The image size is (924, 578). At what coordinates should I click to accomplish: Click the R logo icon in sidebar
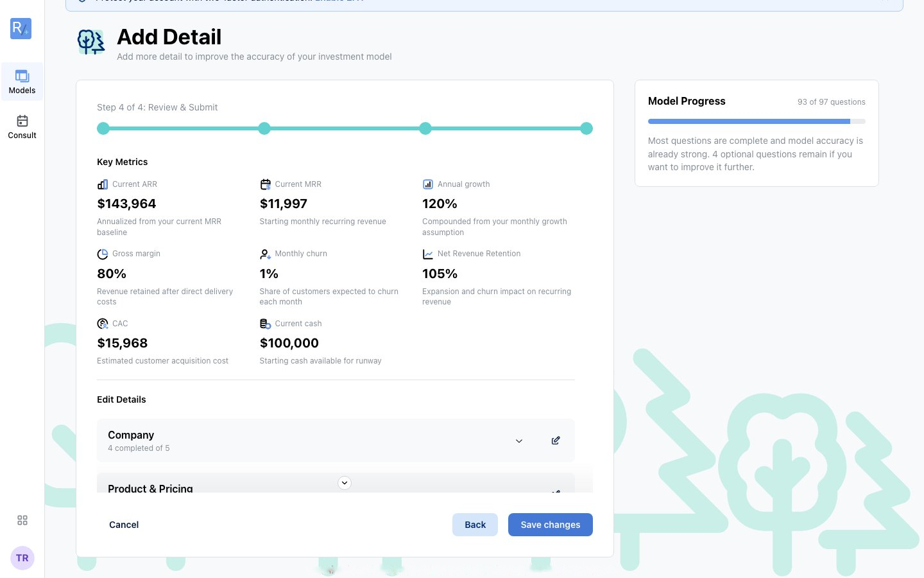21,28
